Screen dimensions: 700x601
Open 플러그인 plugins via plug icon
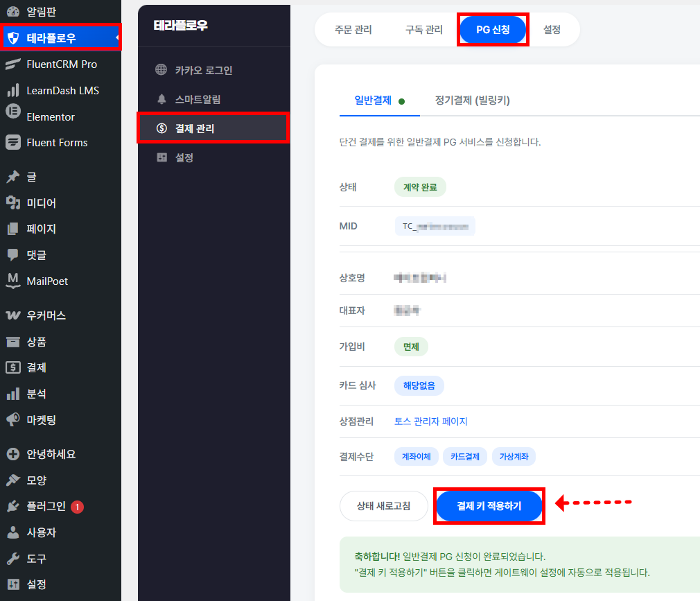(12, 507)
